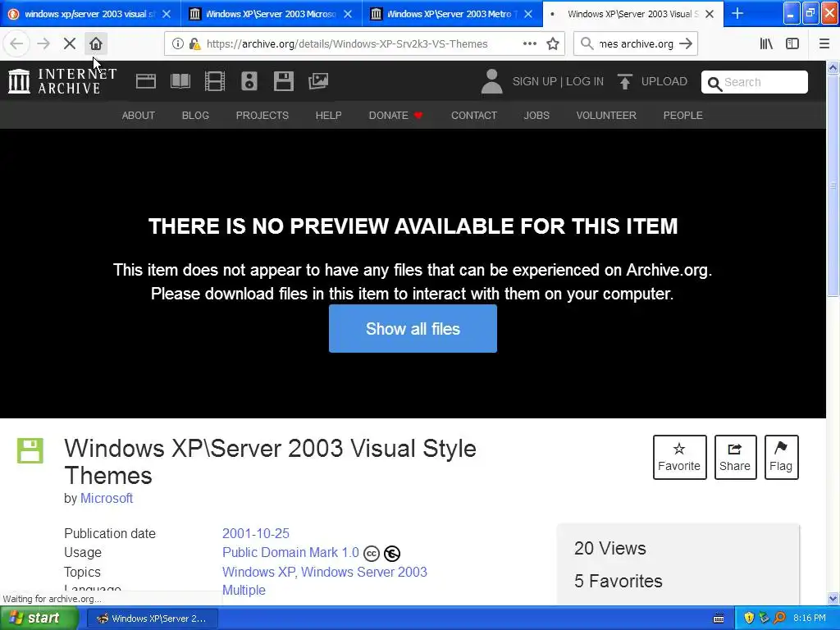Screen dimensions: 840x630
Task: Open the Multiple language link
Action: (x=244, y=590)
